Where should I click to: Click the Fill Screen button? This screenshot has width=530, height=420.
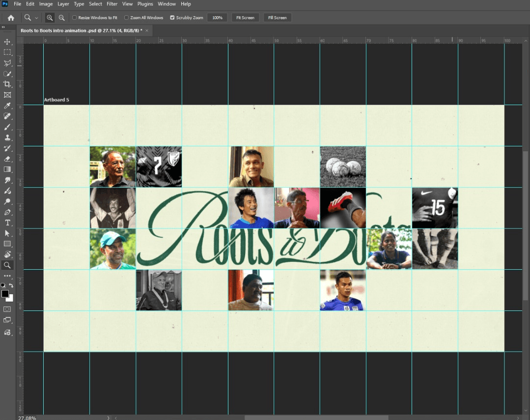277,18
